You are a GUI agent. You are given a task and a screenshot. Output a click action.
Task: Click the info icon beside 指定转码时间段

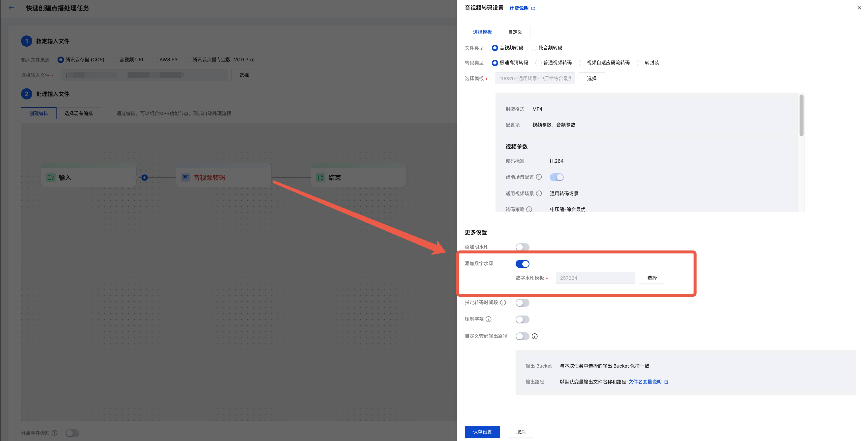[503, 303]
